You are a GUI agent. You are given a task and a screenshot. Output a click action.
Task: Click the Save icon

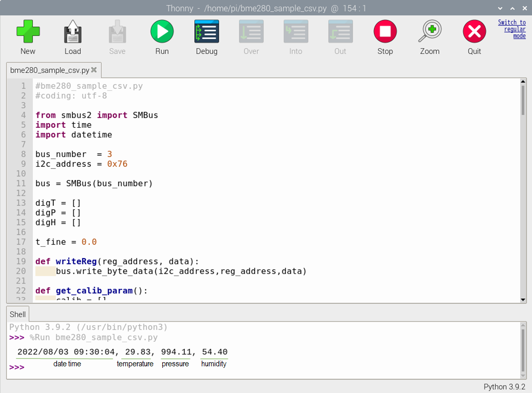click(117, 32)
